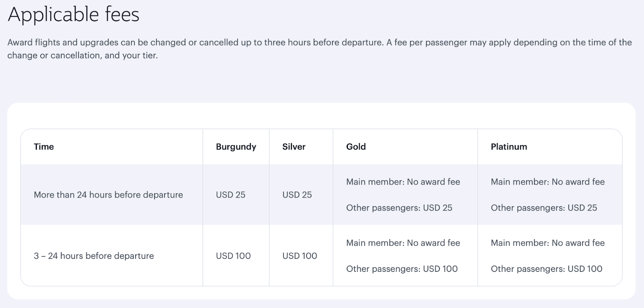Screen dimensions: 644x308
Task: Click Gold's "Main member: No award fee" in the 3–24 hours row
Action: point(403,243)
